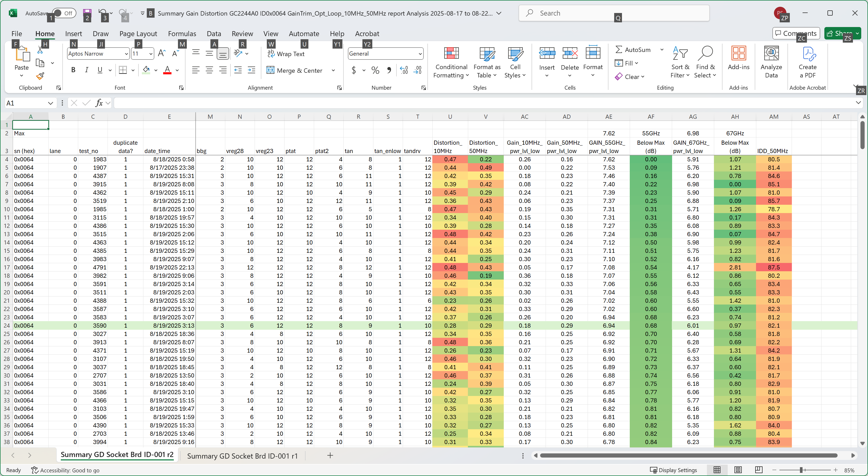Apply percent style number format
Viewport: 868px width, 476px height.
coord(375,70)
